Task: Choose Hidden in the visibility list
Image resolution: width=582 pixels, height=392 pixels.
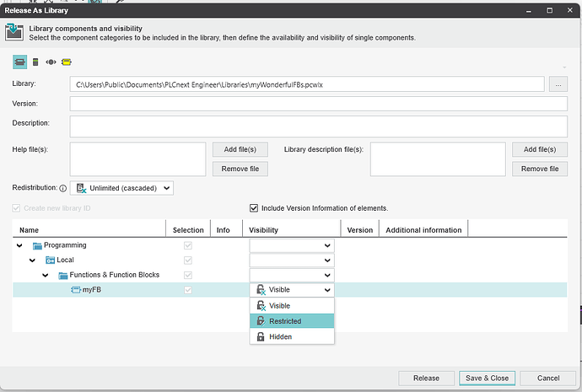Action: coord(292,336)
